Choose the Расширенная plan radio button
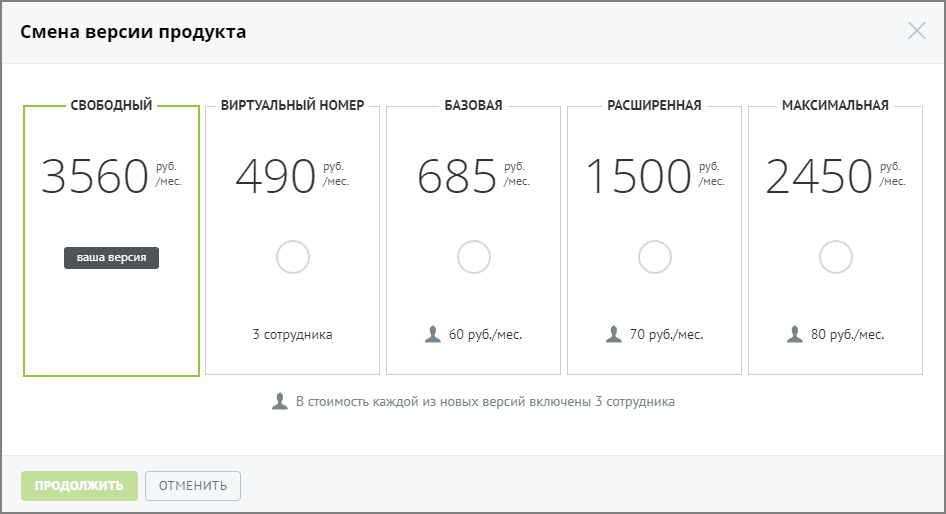The image size is (946, 514). click(655, 257)
